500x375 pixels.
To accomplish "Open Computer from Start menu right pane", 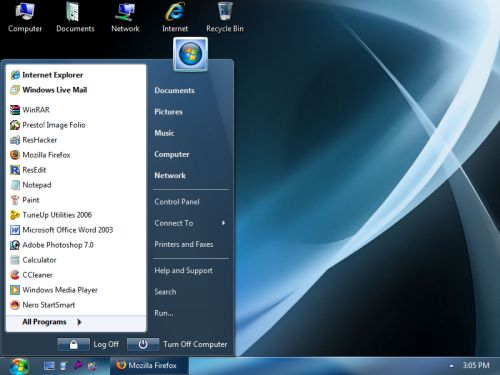I will pyautogui.click(x=172, y=154).
